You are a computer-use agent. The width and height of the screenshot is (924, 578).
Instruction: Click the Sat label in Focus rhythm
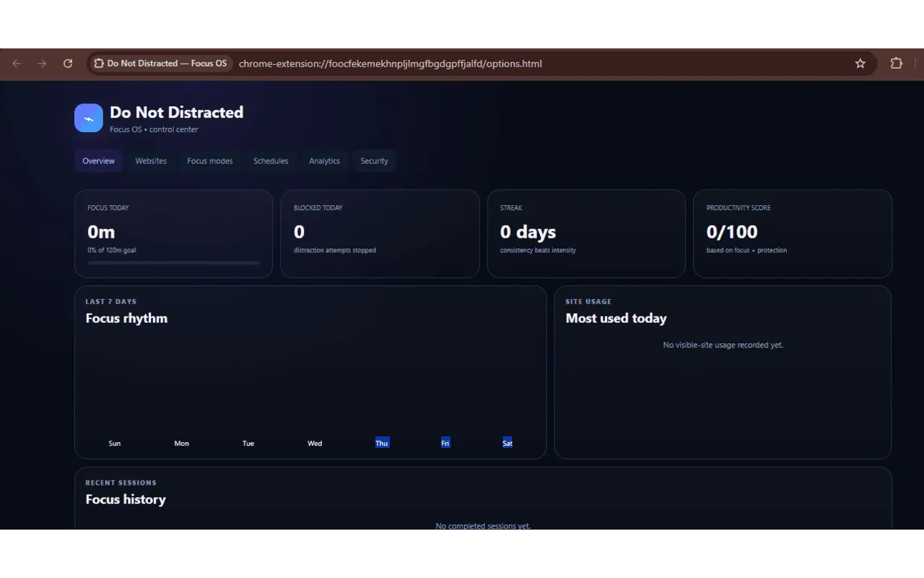click(507, 443)
